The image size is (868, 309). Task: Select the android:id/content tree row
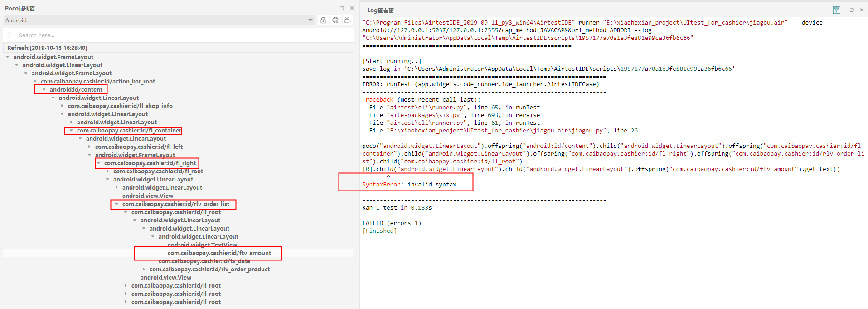76,89
